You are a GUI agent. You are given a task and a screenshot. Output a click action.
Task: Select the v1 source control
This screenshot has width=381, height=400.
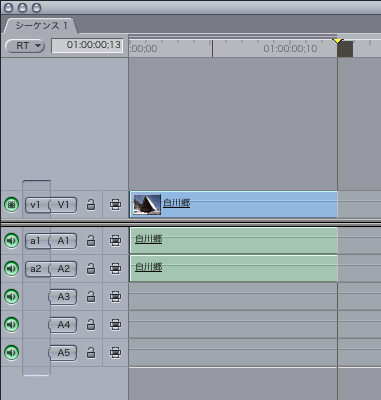(36, 205)
